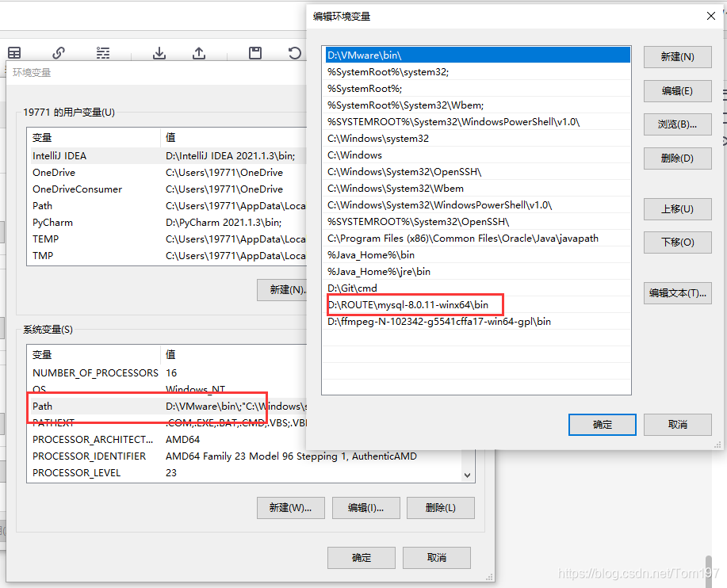Select the PROCESSOR_IDENTIFIER system variable
The width and height of the screenshot is (727, 588).
pos(245,456)
